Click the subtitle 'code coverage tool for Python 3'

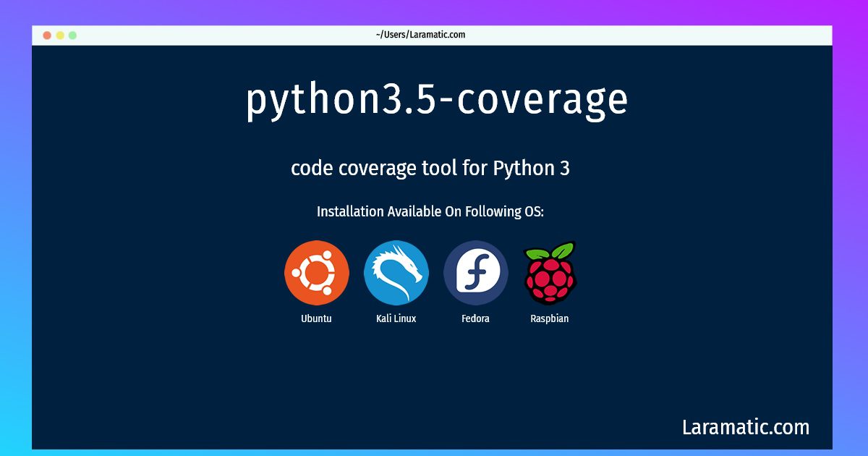431,168
